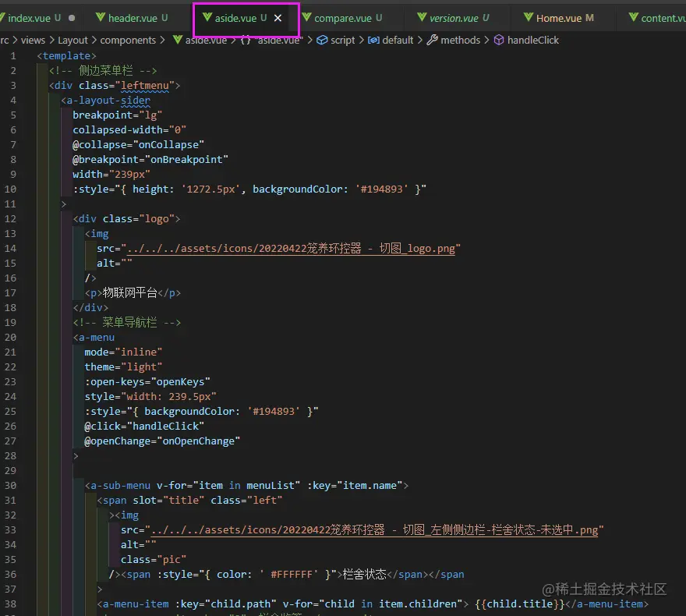Click line number 20 in the gutter
This screenshot has height=616, width=686.
click(x=10, y=338)
